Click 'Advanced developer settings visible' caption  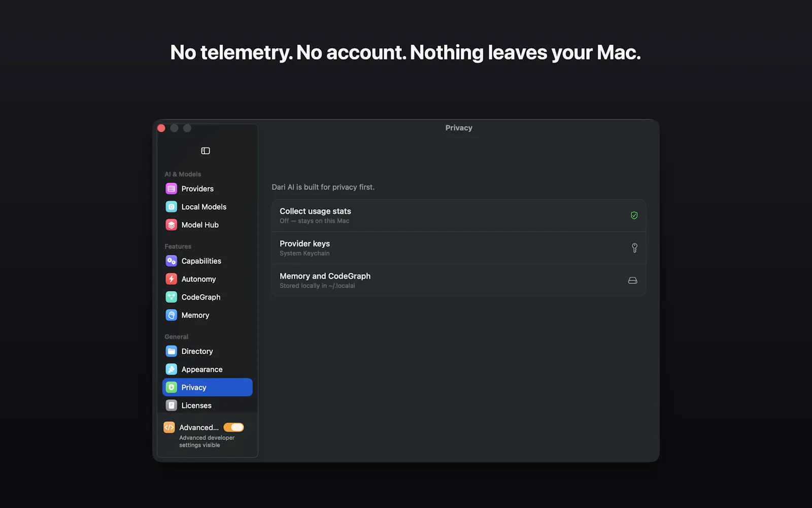(x=207, y=441)
